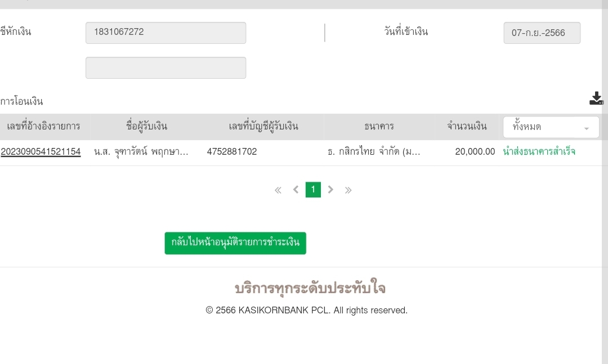This screenshot has width=608, height=364.
Task: Click กลับไปหน้าอนุมัติรายการชำระเงิน button
Action: coord(235,243)
